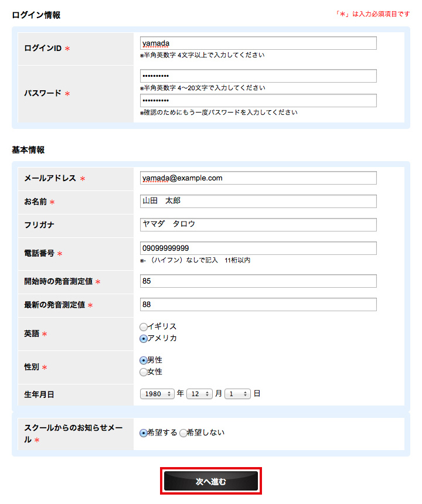Image resolution: width=422 pixels, height=504 pixels.
Task: Click the 次へ進む button
Action: click(211, 481)
